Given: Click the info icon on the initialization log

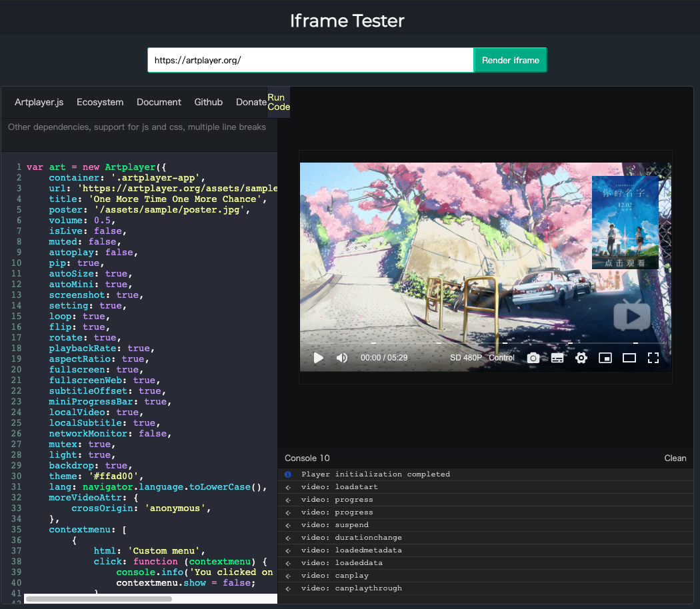Looking at the screenshot, I should (x=287, y=474).
